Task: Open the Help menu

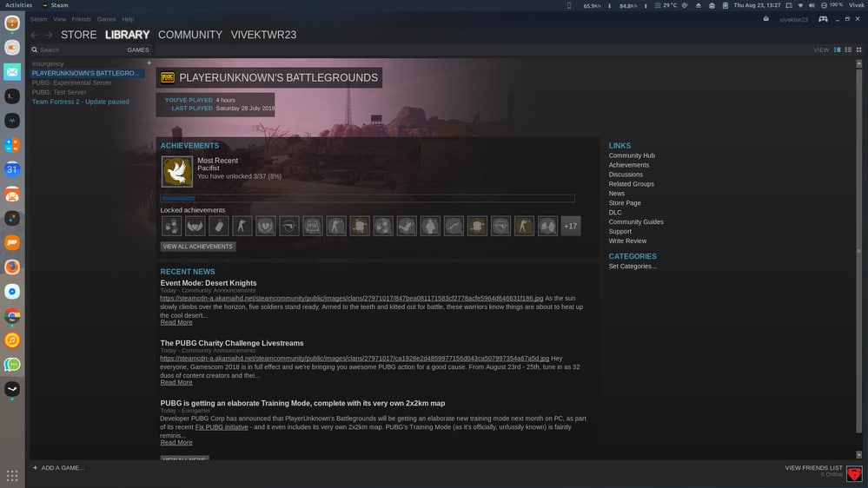Action: pyautogui.click(x=128, y=19)
